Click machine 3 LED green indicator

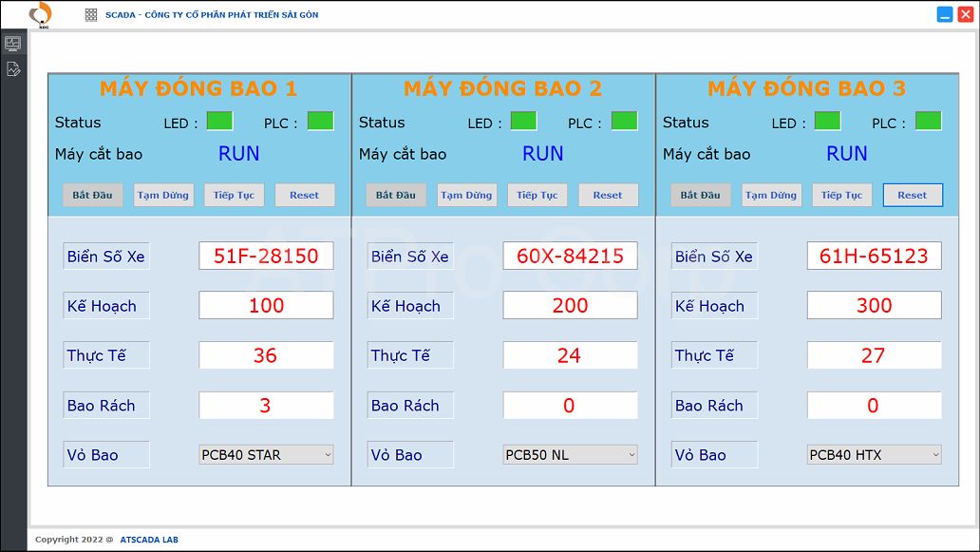tap(827, 121)
